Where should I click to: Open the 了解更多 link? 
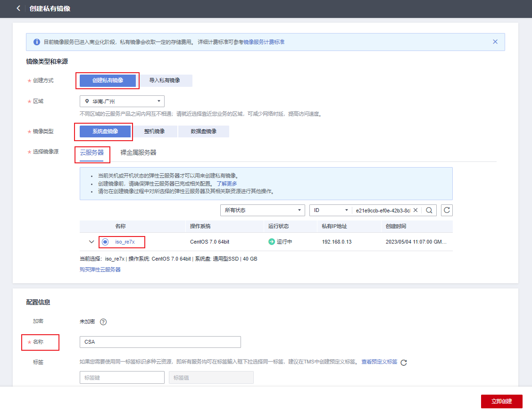229,183
